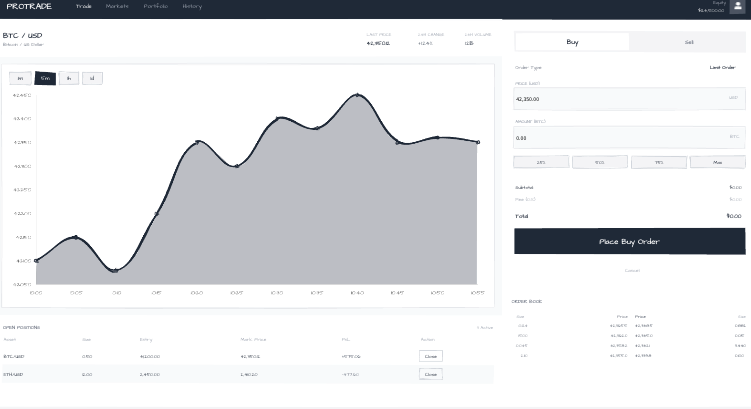The height and width of the screenshot is (409, 751).
Task: Go to the Markets navigation tab
Action: 117,6
